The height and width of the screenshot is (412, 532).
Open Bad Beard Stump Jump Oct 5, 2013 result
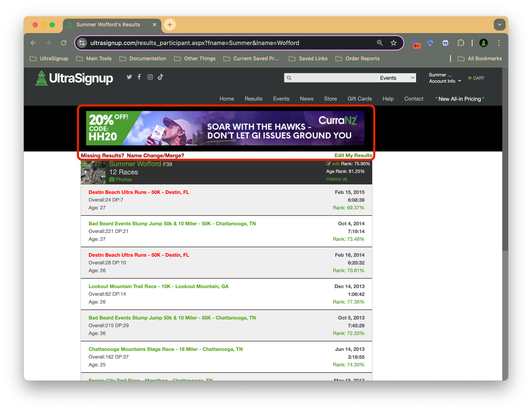(172, 318)
